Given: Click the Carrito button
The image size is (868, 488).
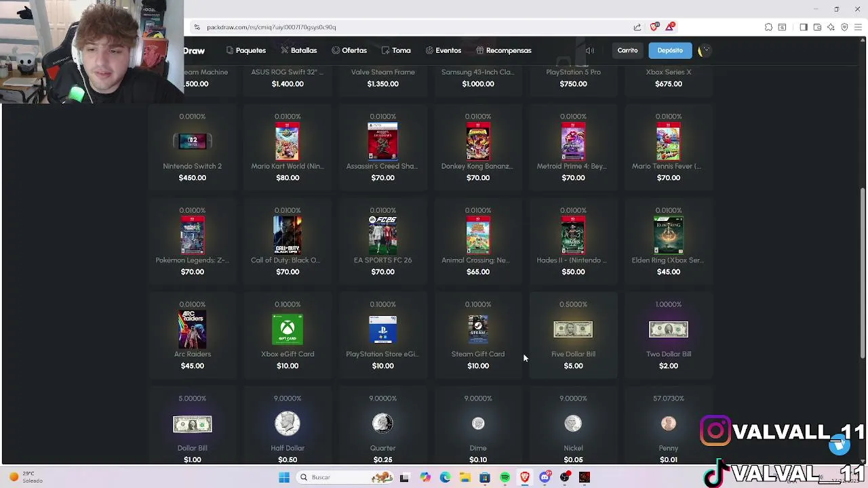Looking at the screenshot, I should (x=627, y=50).
